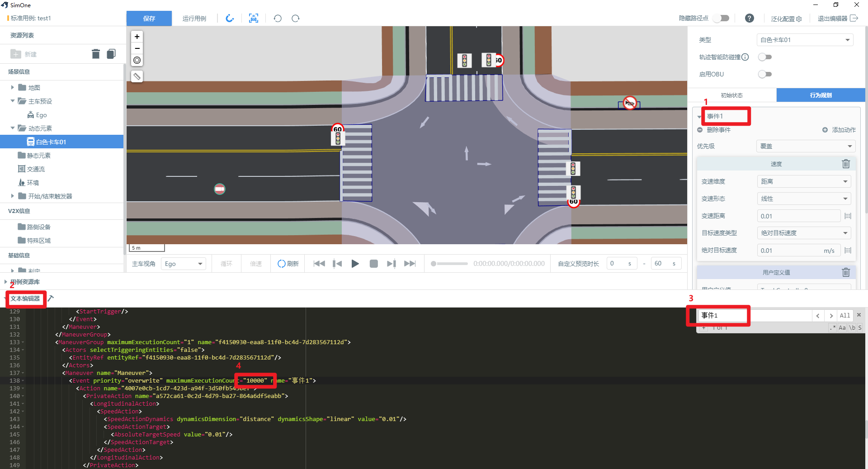Expand the 地图 tree folder
The image size is (868, 469).
13,87
